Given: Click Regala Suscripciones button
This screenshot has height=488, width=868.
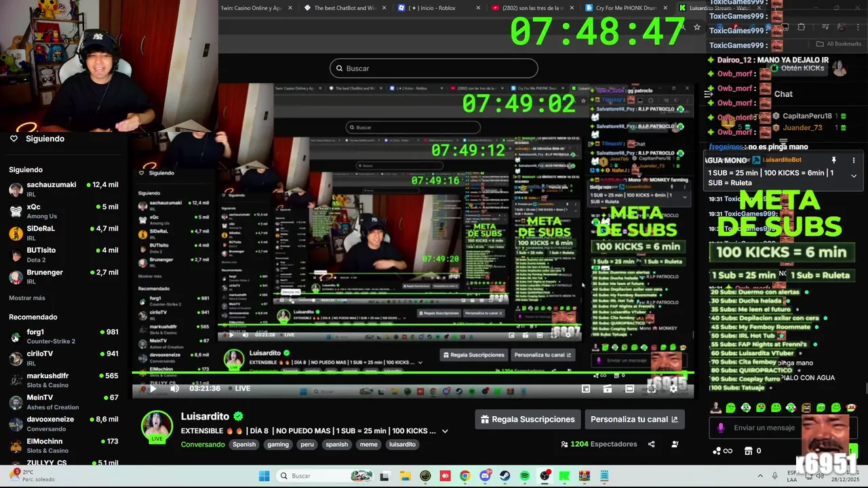Looking at the screenshot, I should point(528,420).
